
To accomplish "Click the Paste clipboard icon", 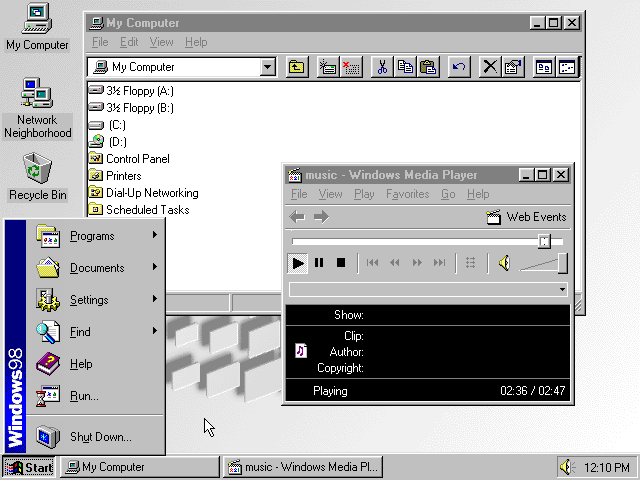I will [x=428, y=67].
